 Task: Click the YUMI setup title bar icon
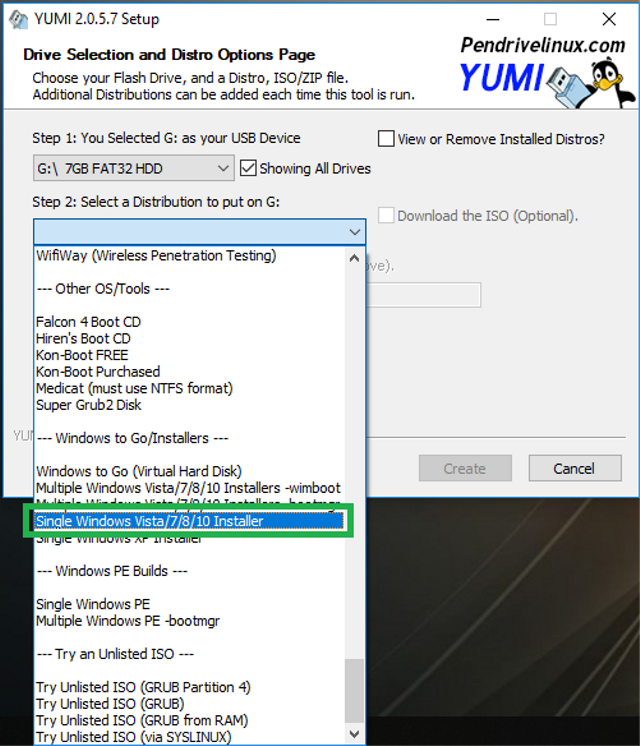coord(18,20)
